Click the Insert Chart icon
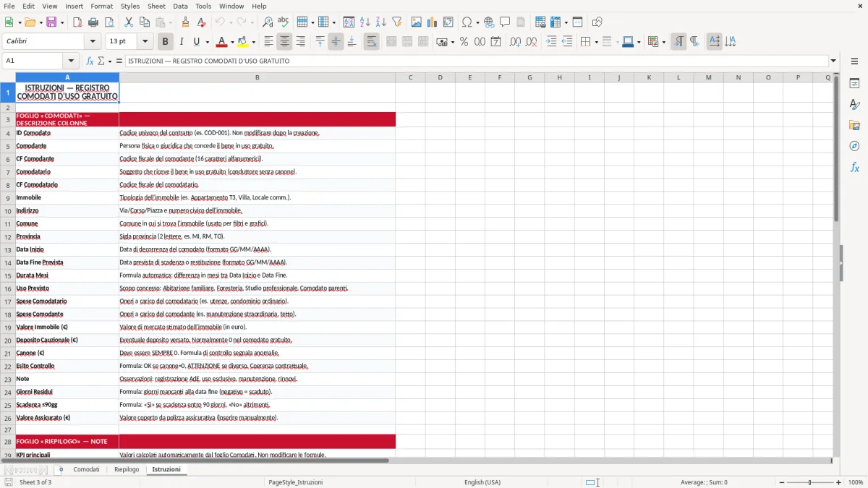 coord(433,22)
